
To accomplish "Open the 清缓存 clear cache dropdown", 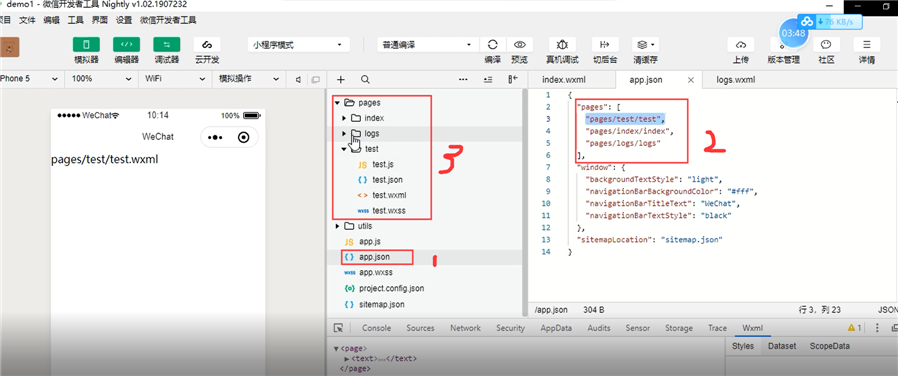I will (x=645, y=45).
